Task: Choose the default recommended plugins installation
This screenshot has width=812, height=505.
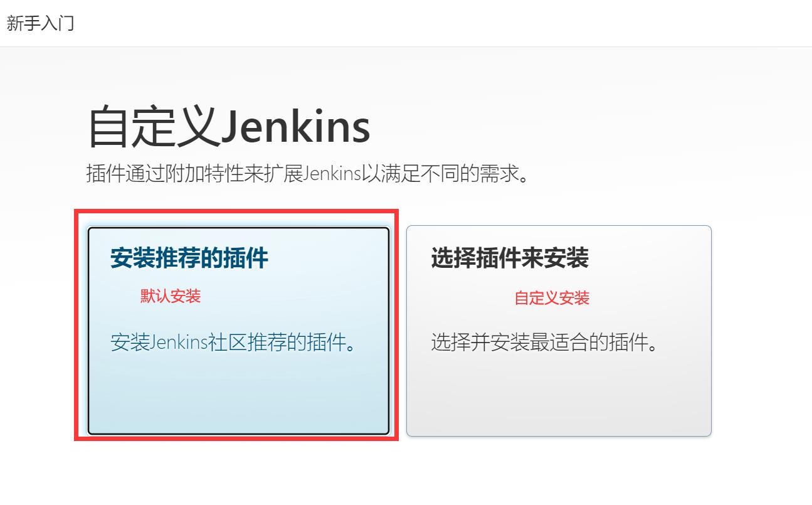Action: [x=238, y=331]
